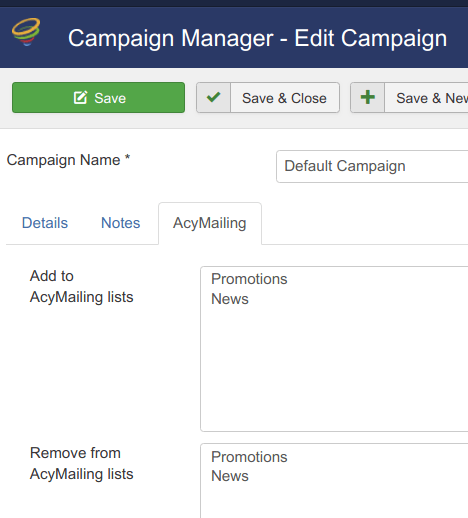Image resolution: width=468 pixels, height=518 pixels.
Task: Switch to the Details tab
Action: click(x=45, y=223)
